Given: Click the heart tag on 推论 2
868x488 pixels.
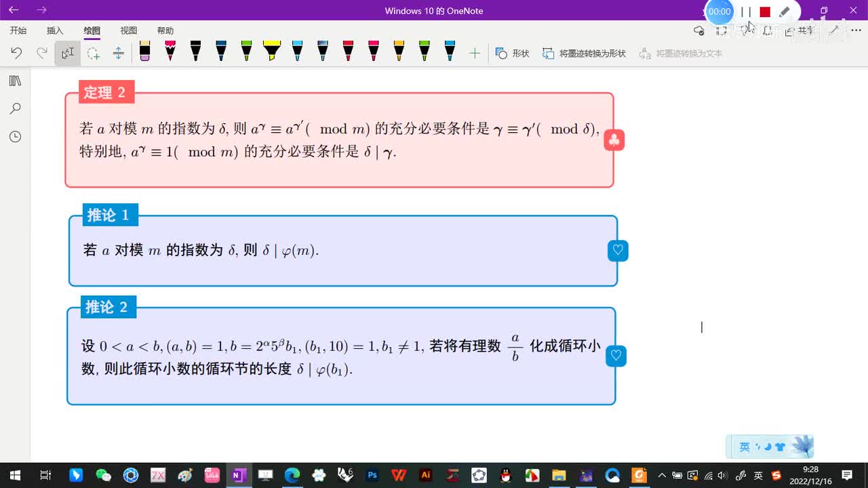Looking at the screenshot, I should click(x=616, y=356).
